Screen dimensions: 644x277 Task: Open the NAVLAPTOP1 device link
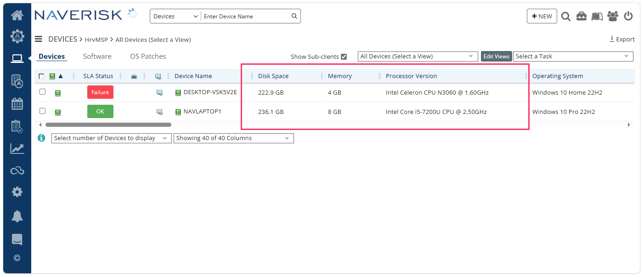[202, 111]
